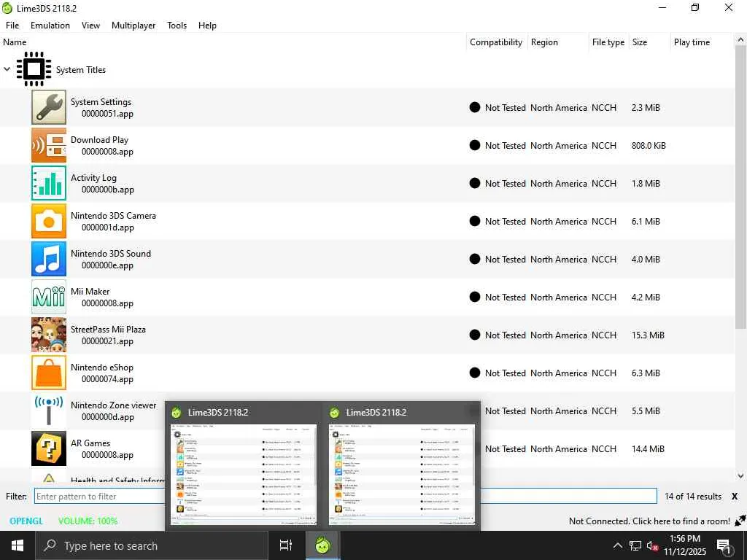Click the 0000001d.app file name

[x=108, y=227]
